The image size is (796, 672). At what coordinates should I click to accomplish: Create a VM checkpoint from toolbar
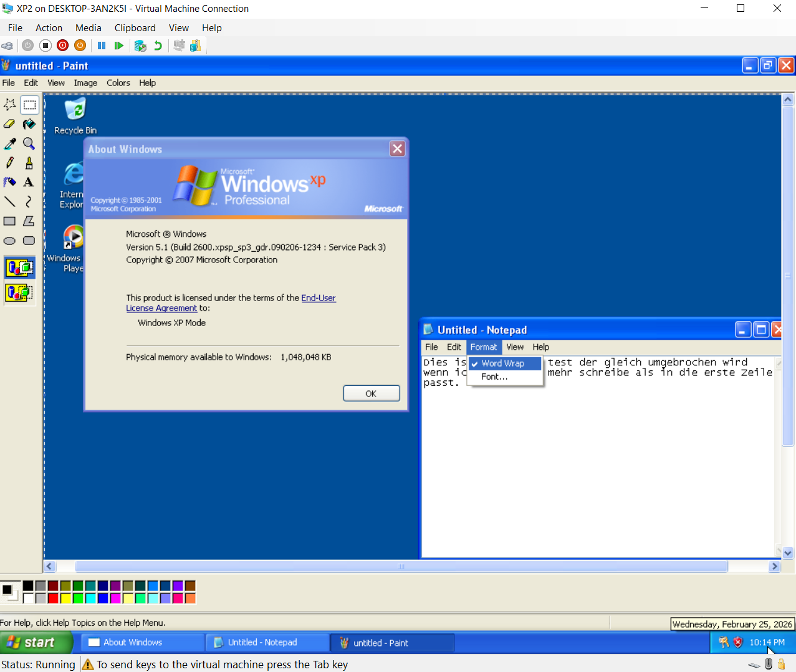(140, 46)
